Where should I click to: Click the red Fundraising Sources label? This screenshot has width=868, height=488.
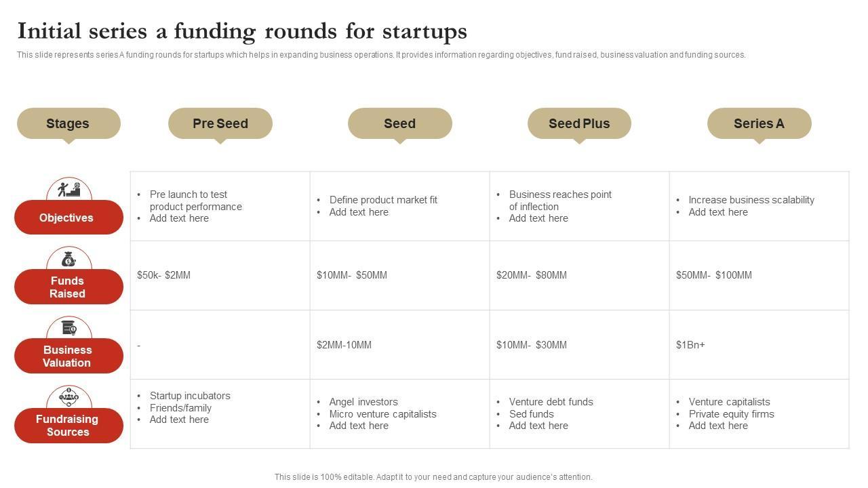coord(68,426)
